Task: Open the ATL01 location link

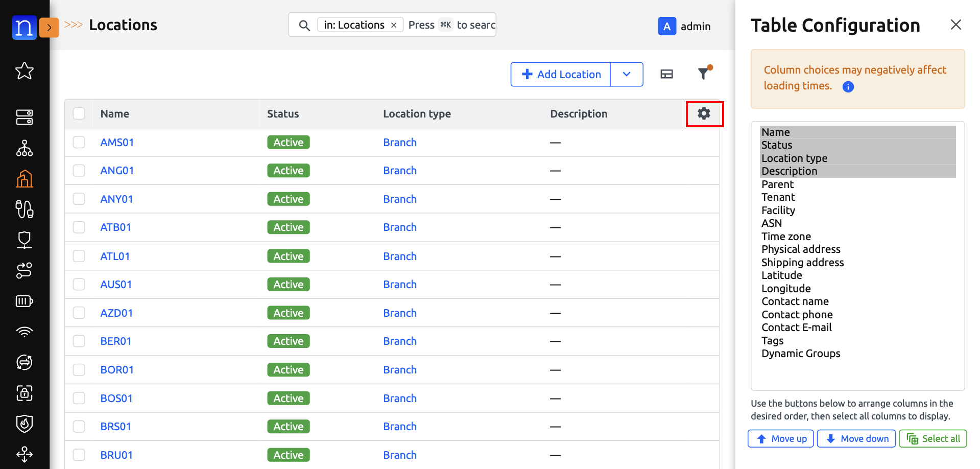Action: tap(115, 256)
